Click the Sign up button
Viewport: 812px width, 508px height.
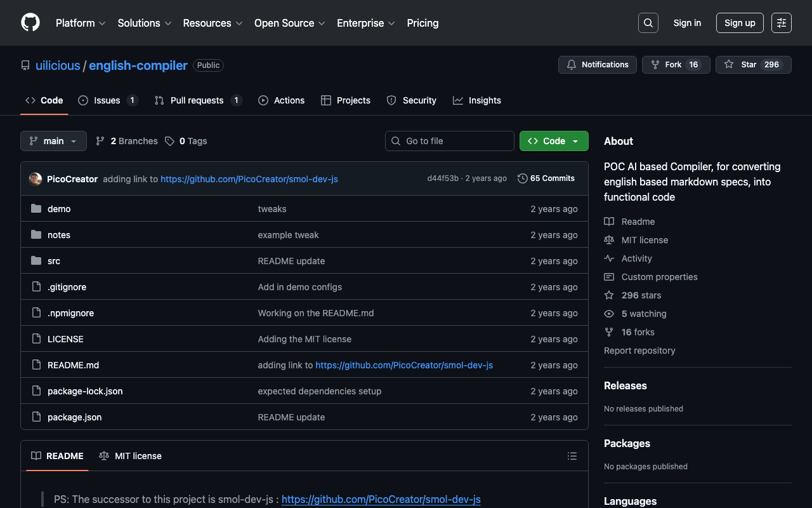coord(739,23)
